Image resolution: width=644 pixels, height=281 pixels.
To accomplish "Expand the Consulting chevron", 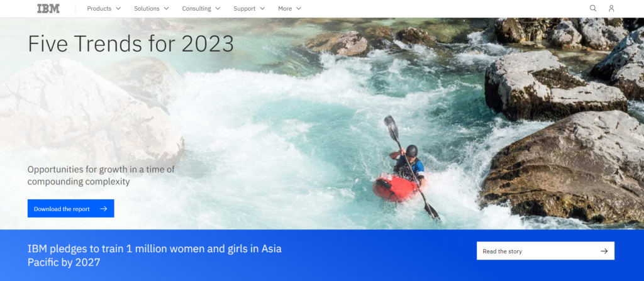I will pyautogui.click(x=218, y=9).
